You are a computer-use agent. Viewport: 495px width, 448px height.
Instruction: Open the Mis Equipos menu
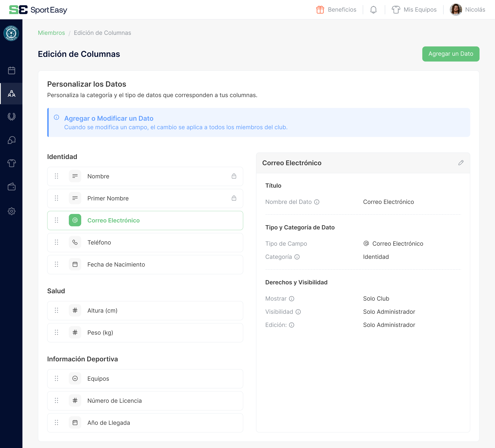(x=414, y=10)
